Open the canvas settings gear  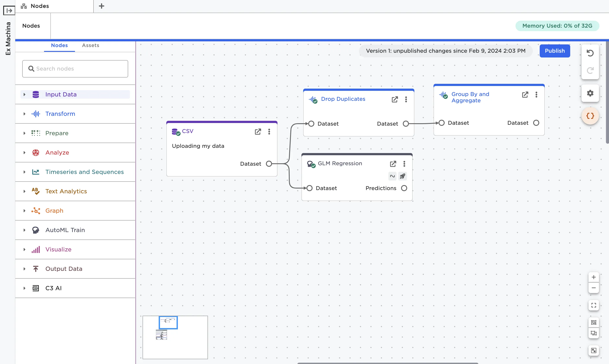point(590,93)
